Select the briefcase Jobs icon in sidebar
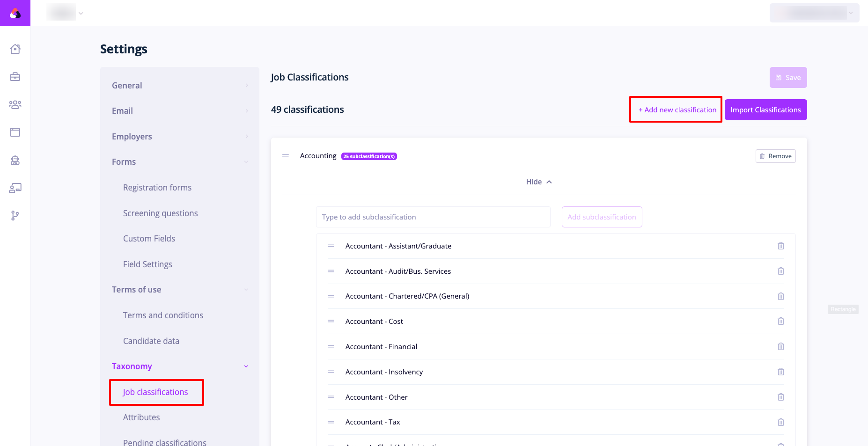Image resolution: width=868 pixels, height=446 pixels. coord(15,77)
